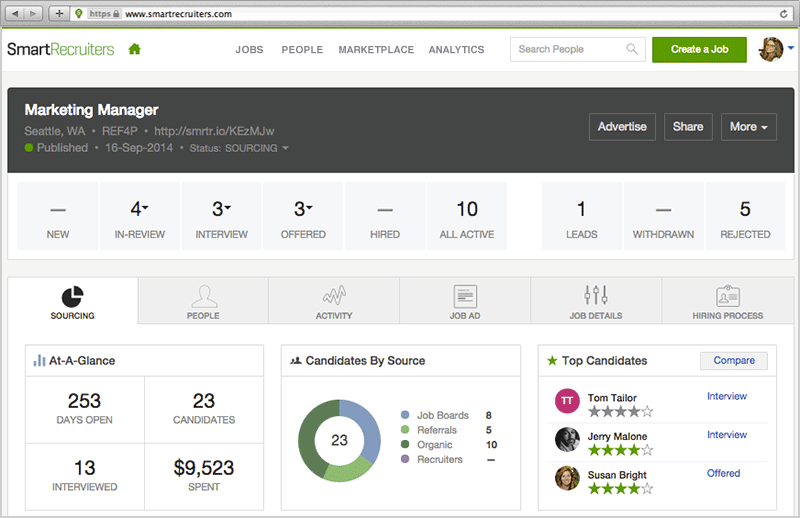Open the JOBS menu

click(x=249, y=50)
